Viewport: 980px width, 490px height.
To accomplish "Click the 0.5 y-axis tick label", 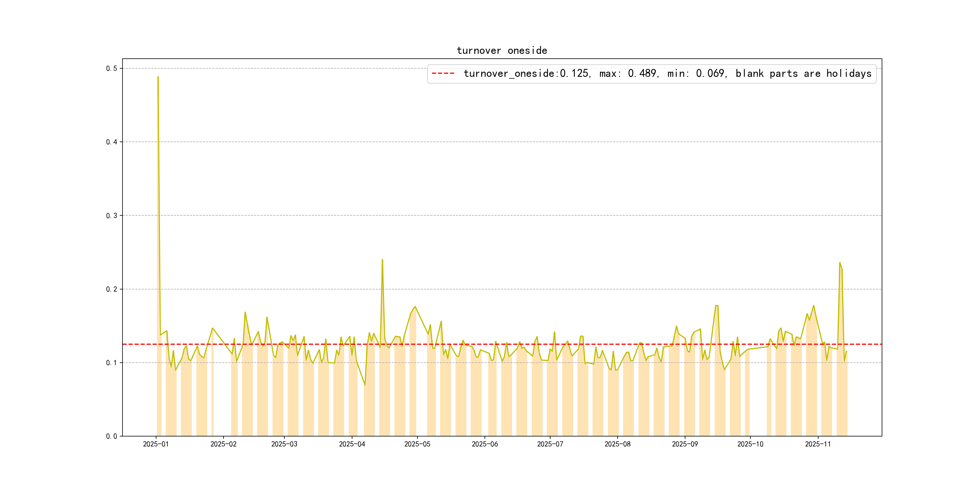I will click(112, 68).
